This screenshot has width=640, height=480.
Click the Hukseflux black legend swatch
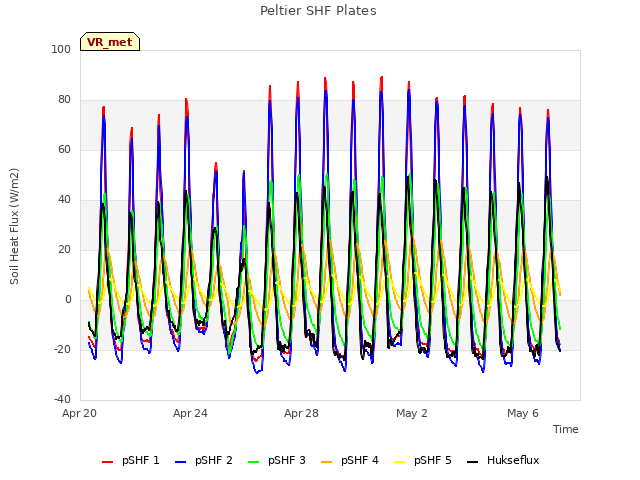click(x=473, y=462)
